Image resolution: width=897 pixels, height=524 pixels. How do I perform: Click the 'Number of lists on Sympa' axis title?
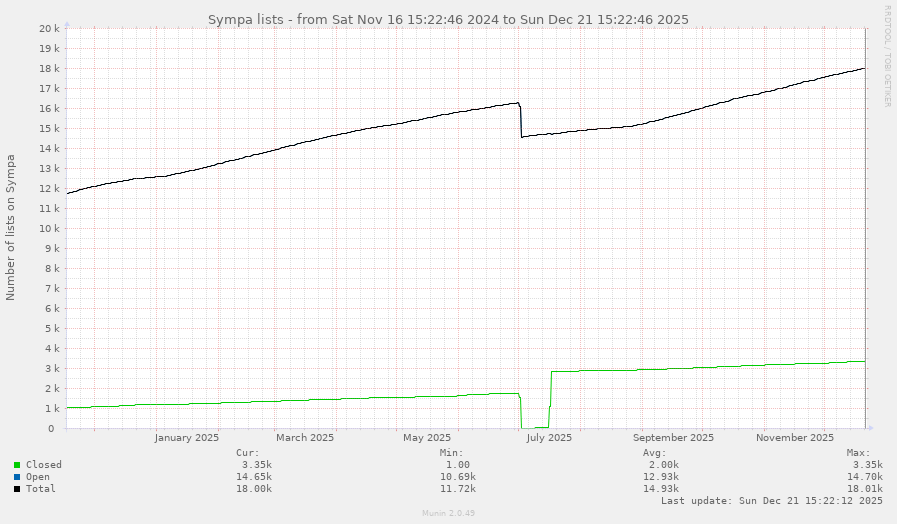click(11, 227)
